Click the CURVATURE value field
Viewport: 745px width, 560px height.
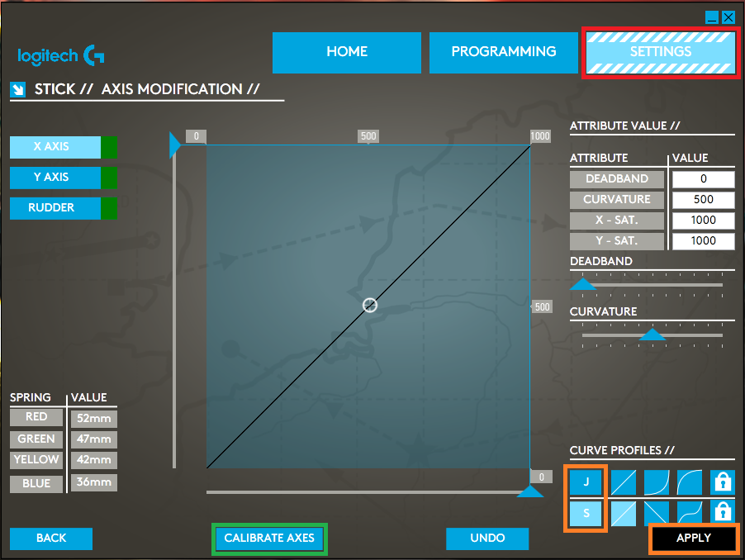pyautogui.click(x=704, y=200)
